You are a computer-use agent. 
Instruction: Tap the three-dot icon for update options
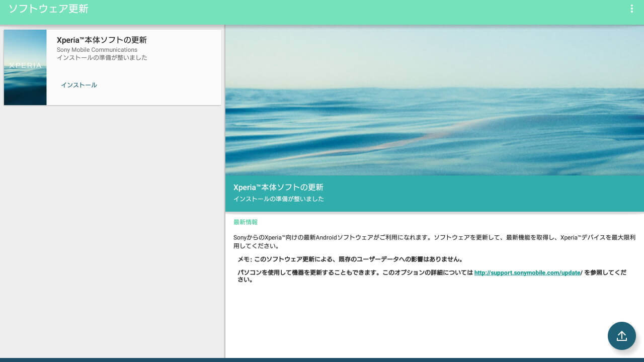632,9
